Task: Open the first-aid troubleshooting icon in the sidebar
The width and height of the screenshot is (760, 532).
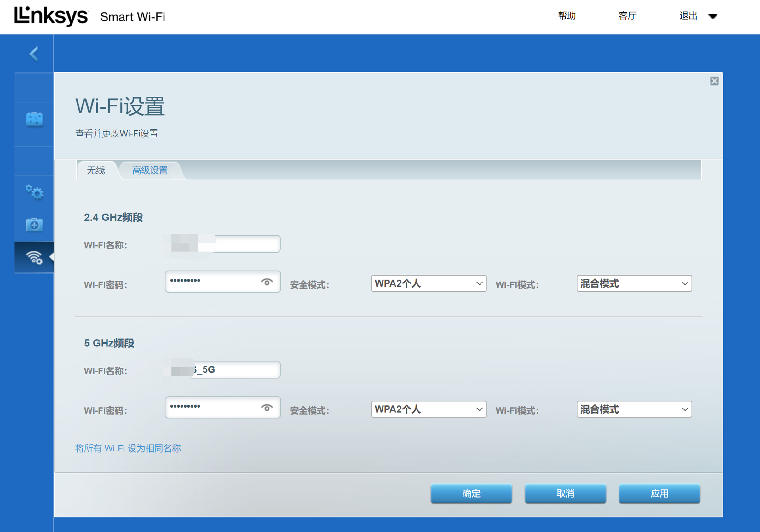Action: [x=34, y=225]
